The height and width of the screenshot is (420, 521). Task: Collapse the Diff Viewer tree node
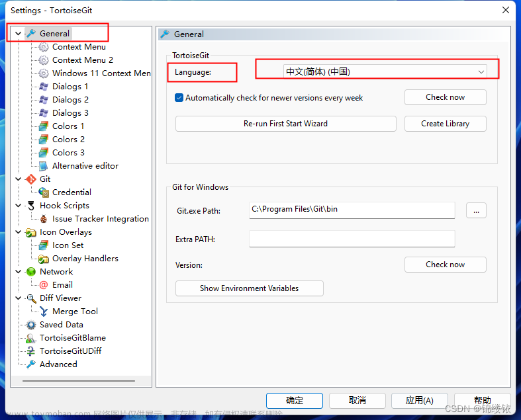click(19, 298)
